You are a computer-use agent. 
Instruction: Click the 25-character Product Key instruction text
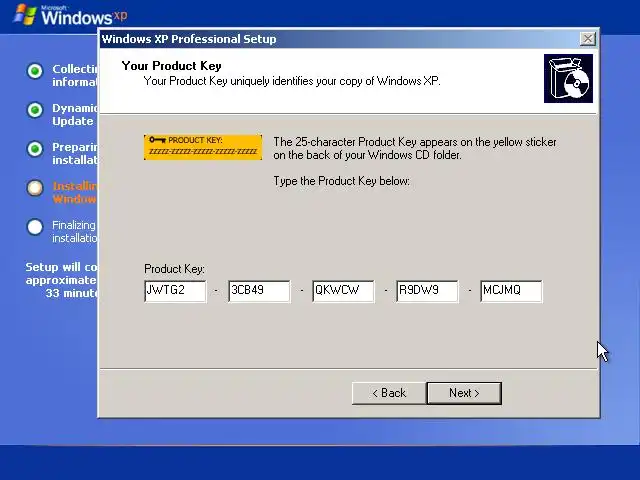(x=415, y=149)
